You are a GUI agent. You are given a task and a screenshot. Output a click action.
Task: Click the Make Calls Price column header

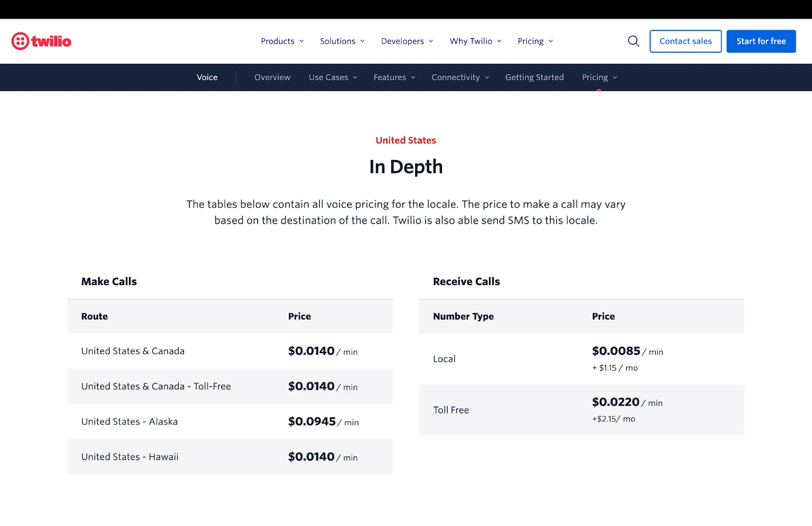click(299, 316)
